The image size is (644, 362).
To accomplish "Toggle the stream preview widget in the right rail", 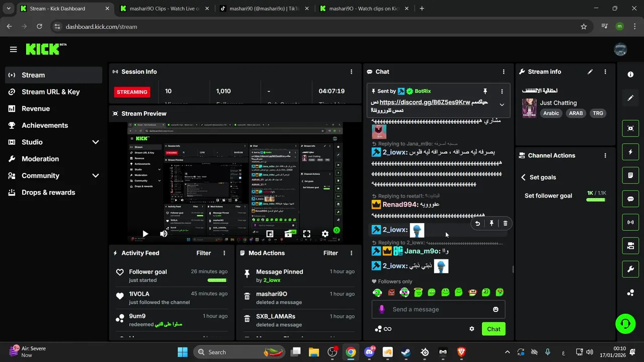I will [630, 128].
